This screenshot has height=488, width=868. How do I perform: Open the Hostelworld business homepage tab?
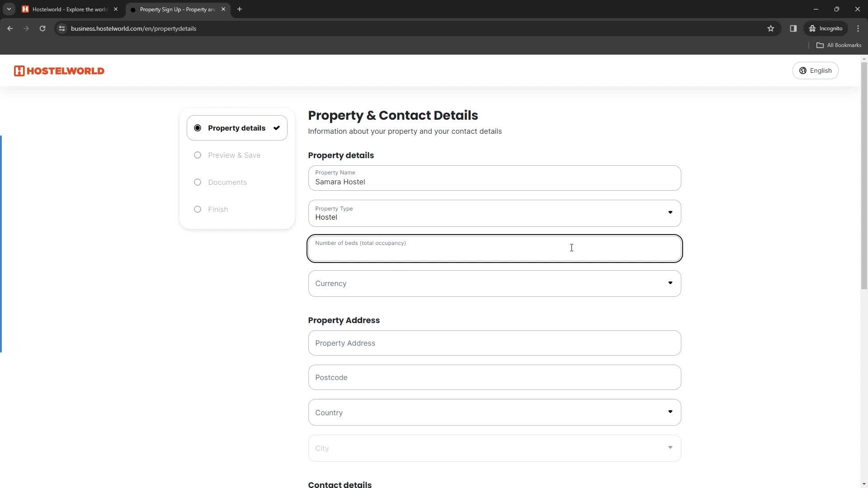[x=67, y=9]
